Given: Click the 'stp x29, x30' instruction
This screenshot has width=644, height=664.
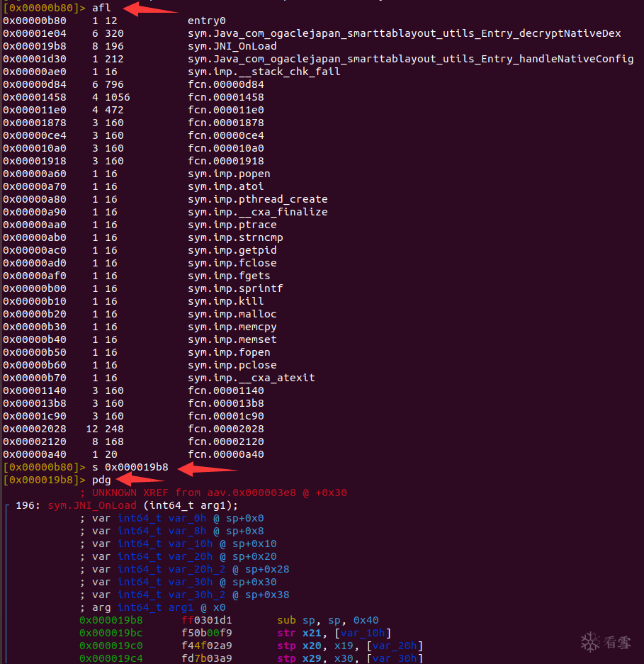Looking at the screenshot, I should pos(350,658).
